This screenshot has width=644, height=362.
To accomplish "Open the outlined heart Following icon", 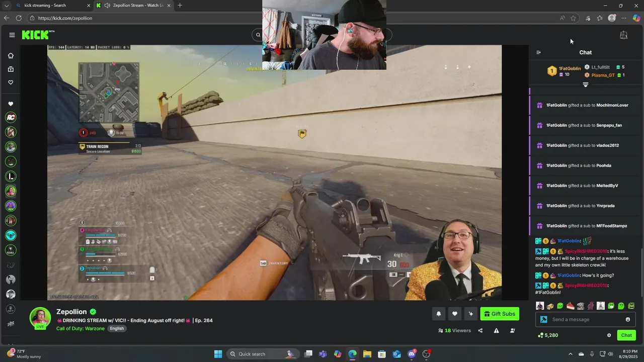I will tap(11, 82).
